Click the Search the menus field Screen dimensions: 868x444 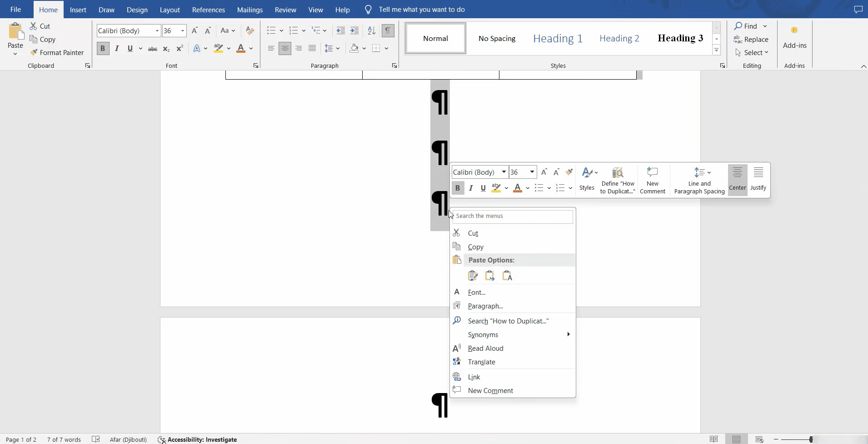click(513, 216)
